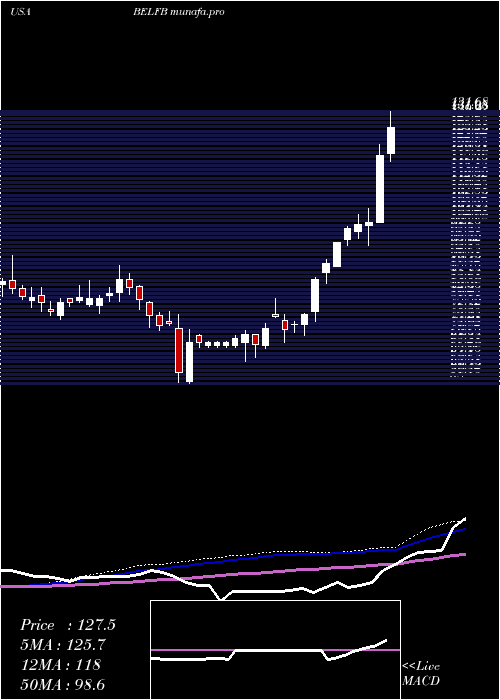Click the MACD inset chart panel
Screen dimensions: 500x700
click(x=275, y=650)
